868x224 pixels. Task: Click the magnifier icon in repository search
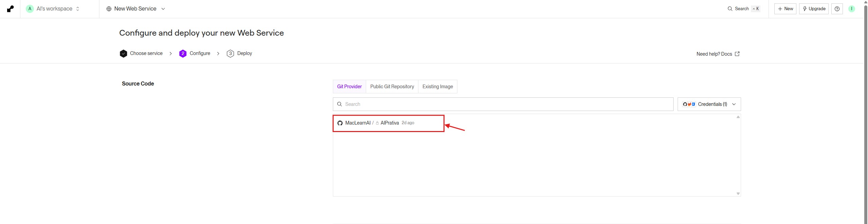[x=339, y=104]
